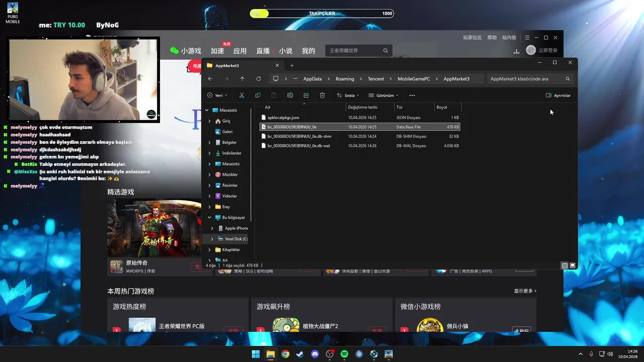Open Steam from taskbar
Screen dimensions: 644x362
(300, 354)
